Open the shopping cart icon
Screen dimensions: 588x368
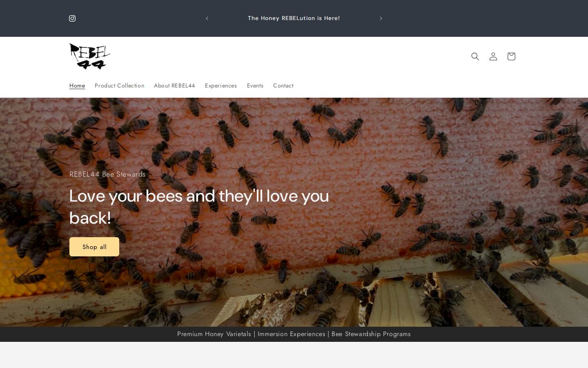click(511, 56)
